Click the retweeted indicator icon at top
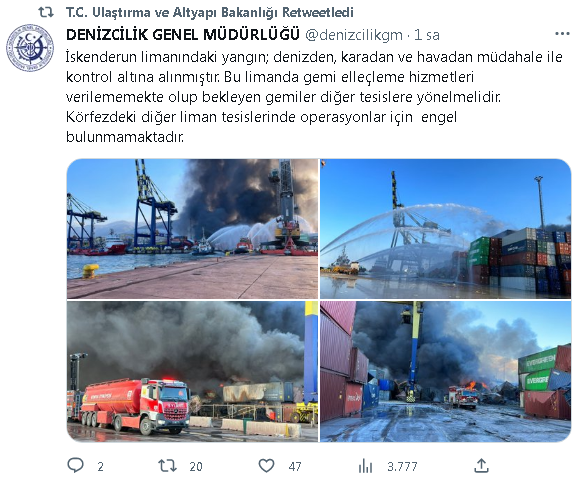The image size is (578, 482). point(46,12)
